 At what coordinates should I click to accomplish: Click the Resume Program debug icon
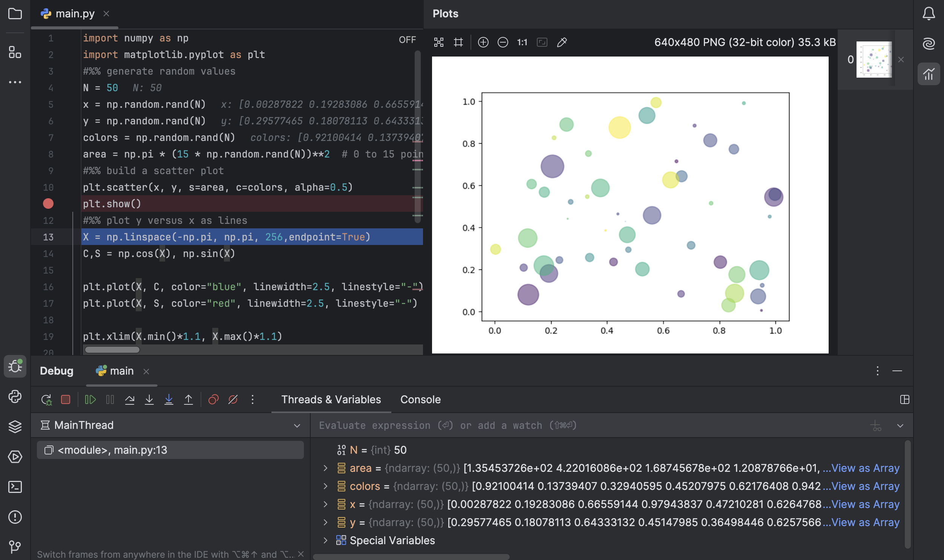(90, 399)
